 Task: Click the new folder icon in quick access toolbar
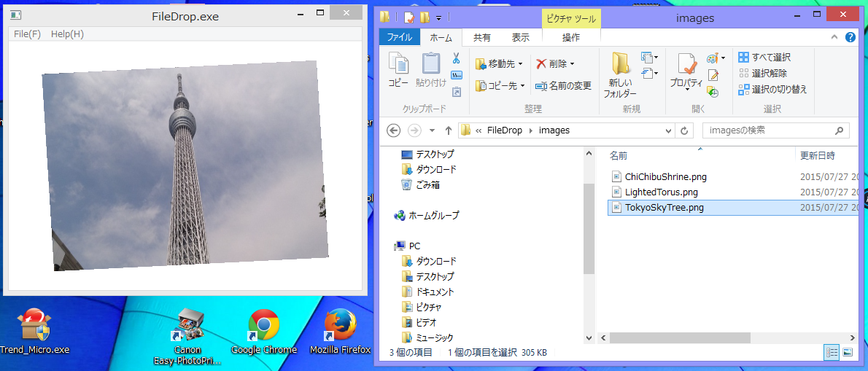pos(425,17)
